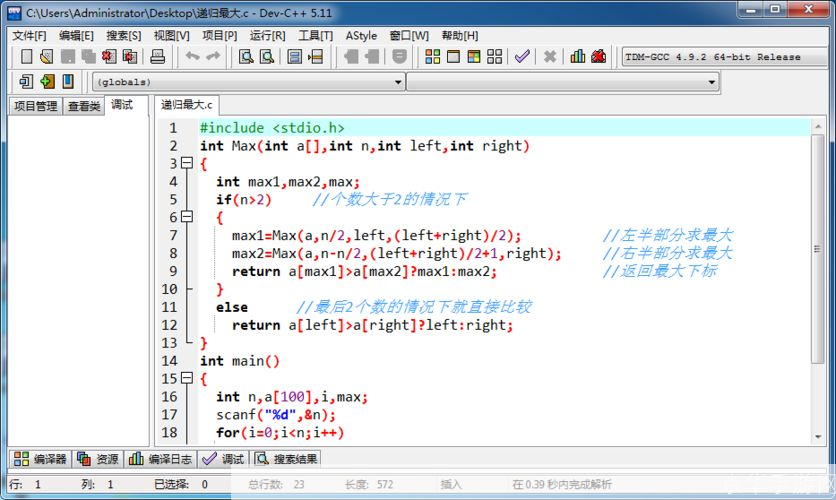Click the #include <stdio.h> code line
The image size is (836, 500).
(272, 128)
